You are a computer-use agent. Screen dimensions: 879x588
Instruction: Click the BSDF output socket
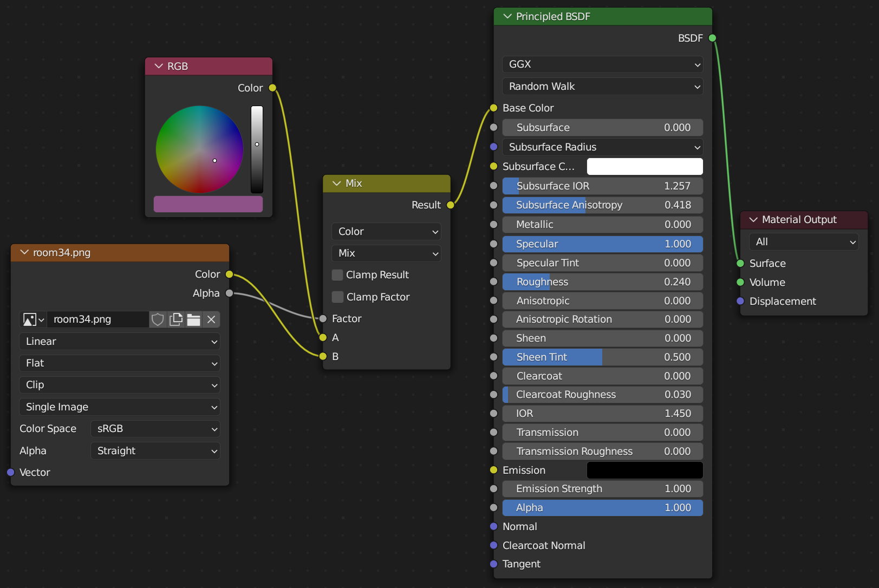click(x=712, y=38)
